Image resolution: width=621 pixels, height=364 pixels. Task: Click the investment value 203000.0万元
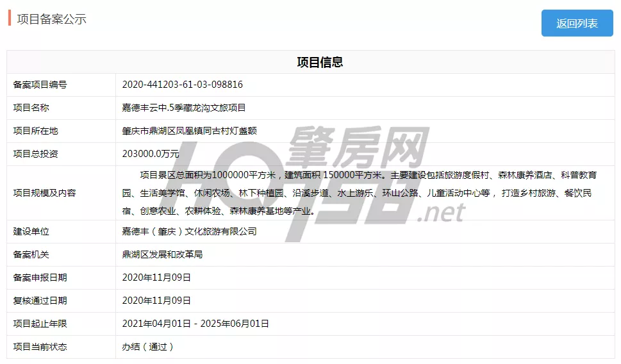(x=150, y=154)
